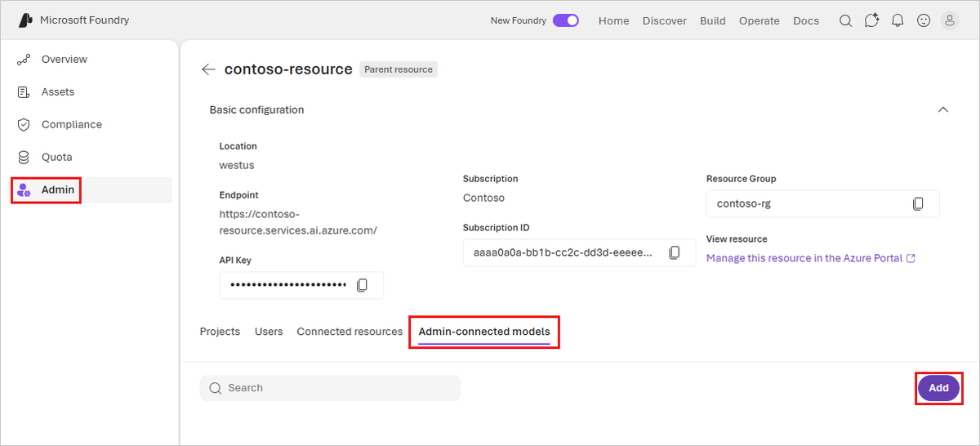Click the Parent resource badge

[x=399, y=69]
